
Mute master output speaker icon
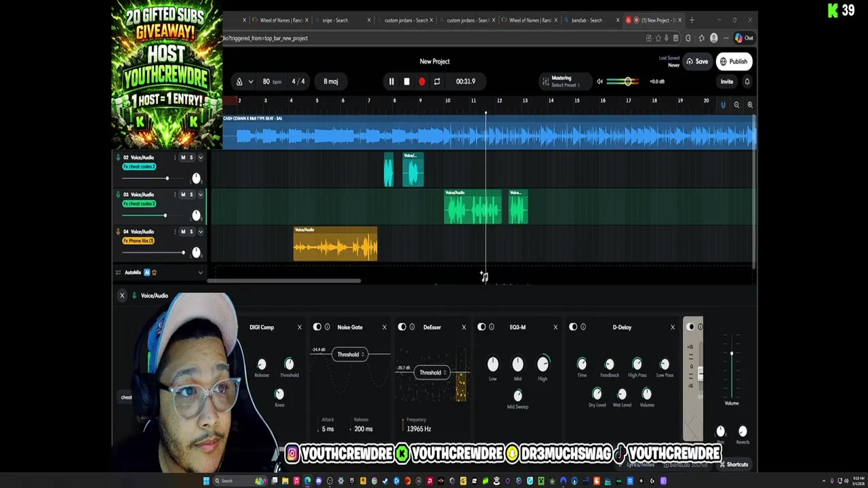tap(599, 81)
